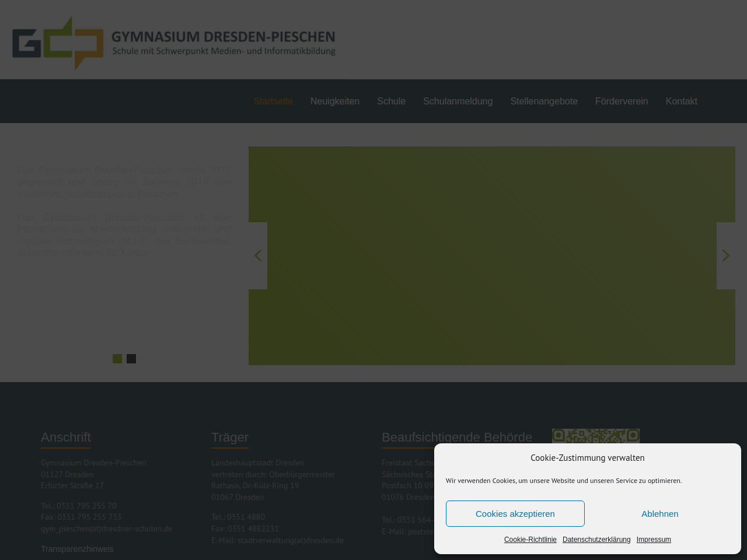Open the Neuigkeiten menu item
The height and width of the screenshot is (560, 747).
[x=334, y=101]
